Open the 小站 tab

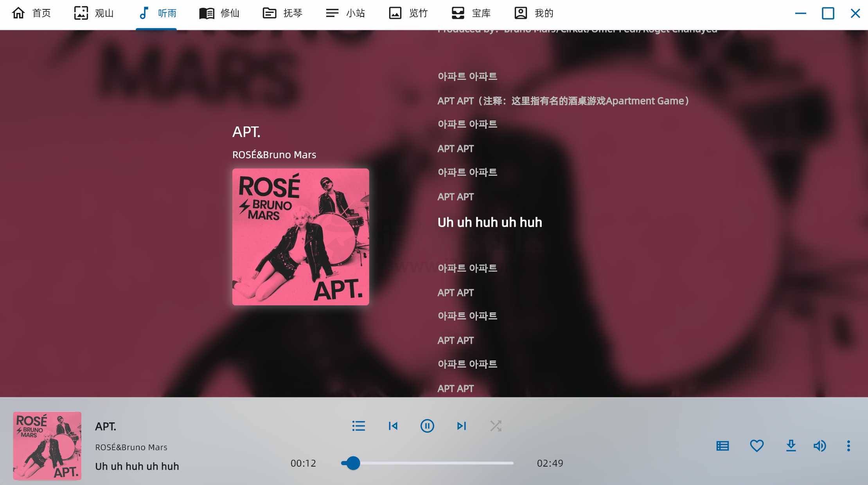pyautogui.click(x=345, y=13)
